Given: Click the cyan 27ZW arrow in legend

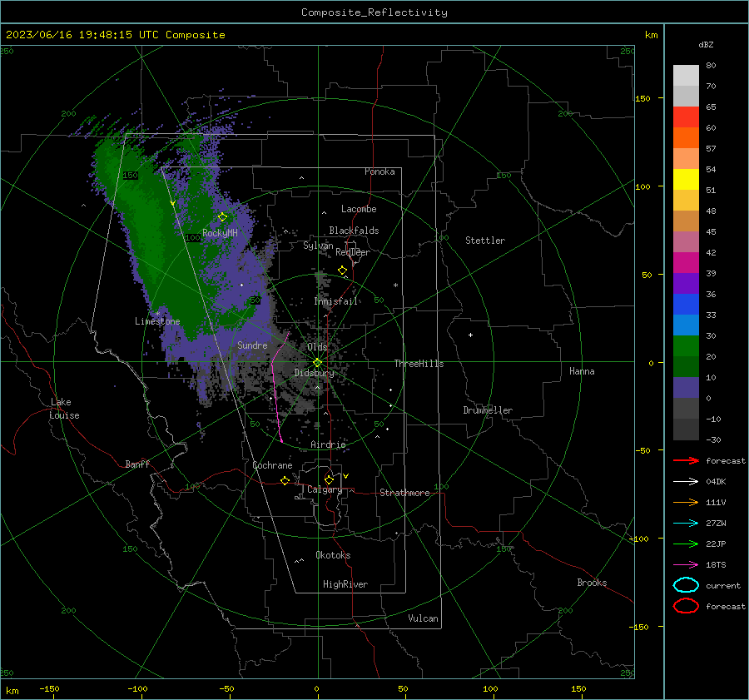Looking at the screenshot, I should pyautogui.click(x=686, y=524).
